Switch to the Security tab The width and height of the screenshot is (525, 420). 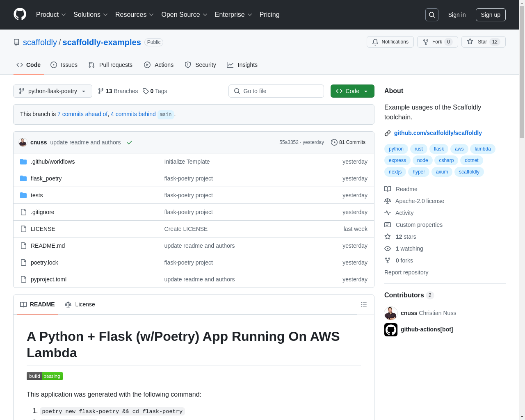point(200,65)
